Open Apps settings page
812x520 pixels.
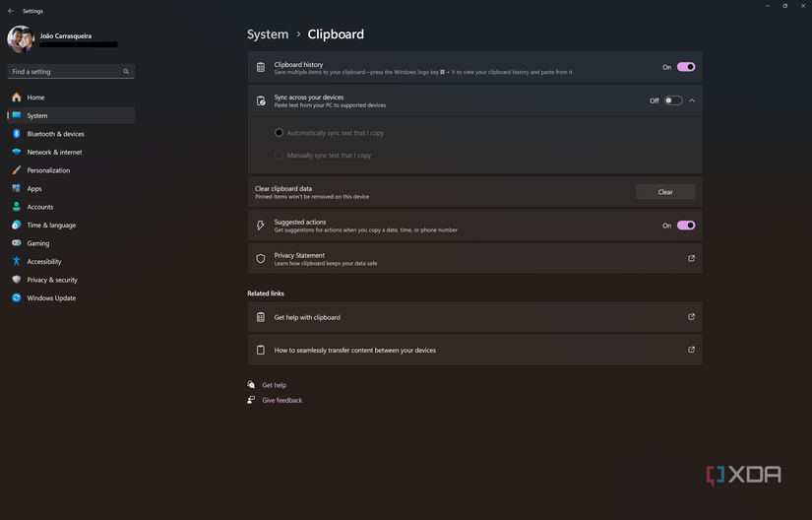tap(71, 188)
